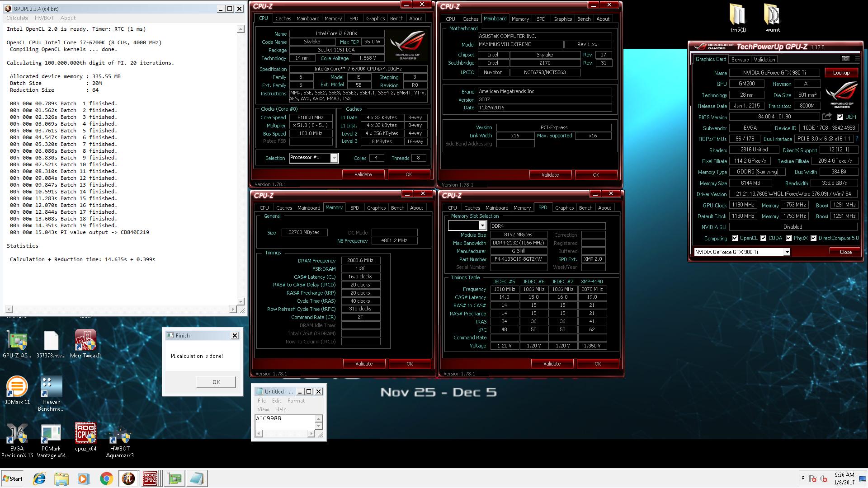This screenshot has width=868, height=488.
Task: Click the GPU-Z screenshot camera icon
Action: [x=845, y=59]
